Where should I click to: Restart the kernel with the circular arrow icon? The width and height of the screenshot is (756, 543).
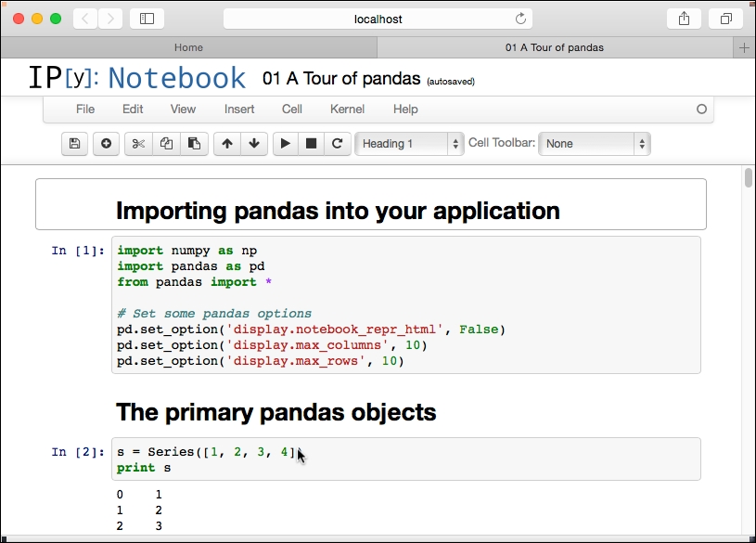338,143
